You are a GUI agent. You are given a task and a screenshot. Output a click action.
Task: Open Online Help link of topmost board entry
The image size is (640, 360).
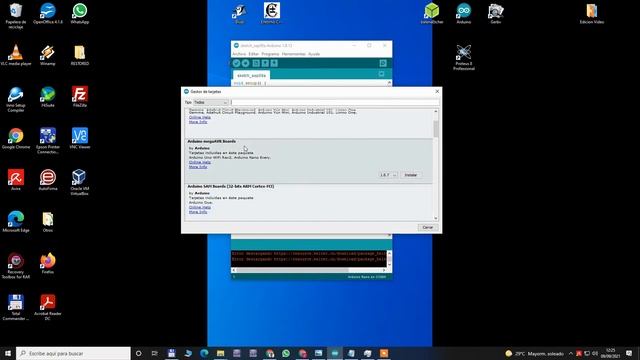[200, 118]
